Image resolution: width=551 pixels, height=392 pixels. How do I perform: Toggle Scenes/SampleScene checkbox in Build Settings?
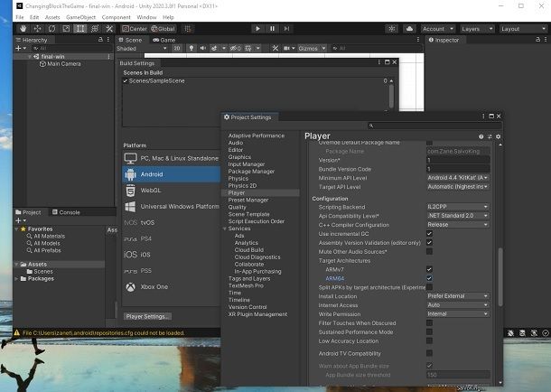coord(125,80)
